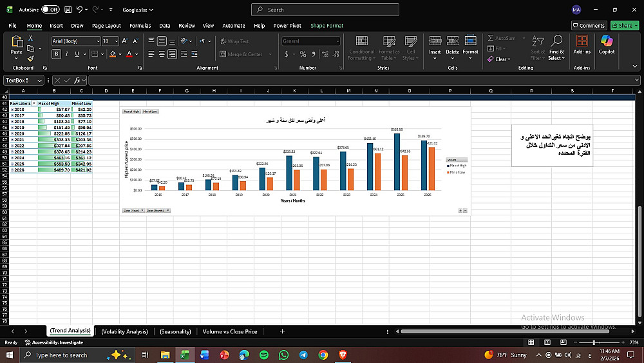The width and height of the screenshot is (644, 363).
Task: Click Increase Font Size icon
Action: point(125,41)
